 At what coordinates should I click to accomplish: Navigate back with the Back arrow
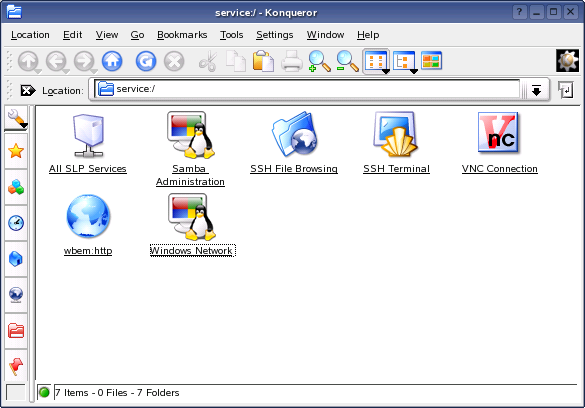click(56, 61)
